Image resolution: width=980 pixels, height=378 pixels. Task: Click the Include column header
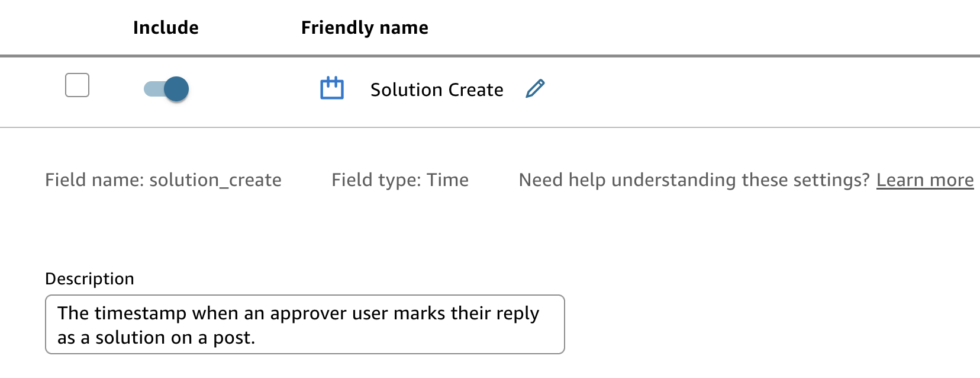point(166,27)
